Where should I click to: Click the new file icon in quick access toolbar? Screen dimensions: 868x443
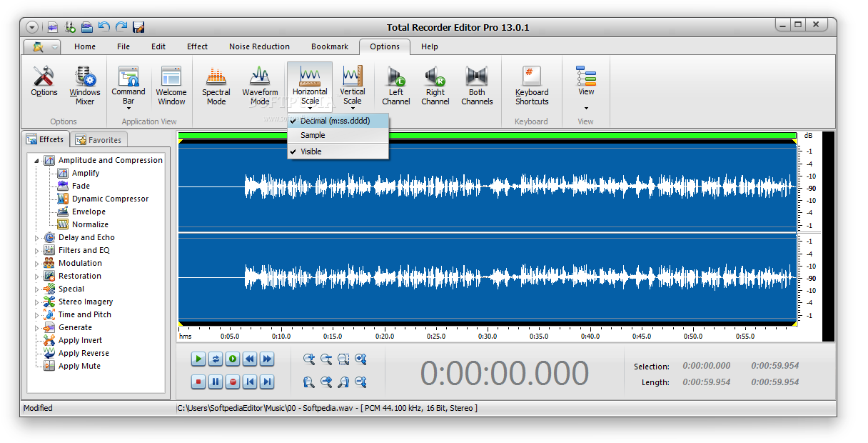[x=53, y=27]
